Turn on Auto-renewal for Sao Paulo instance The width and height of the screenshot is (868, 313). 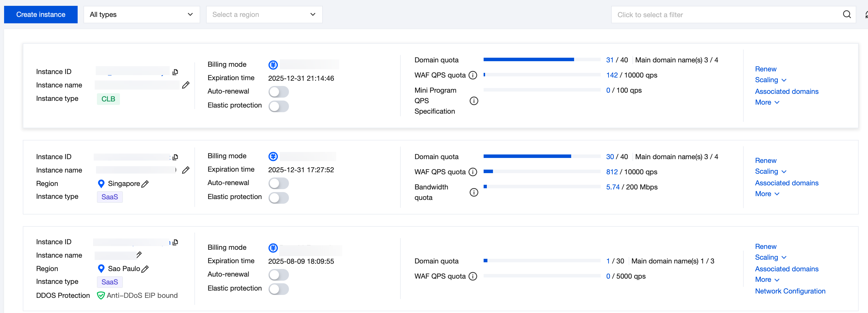tap(278, 275)
